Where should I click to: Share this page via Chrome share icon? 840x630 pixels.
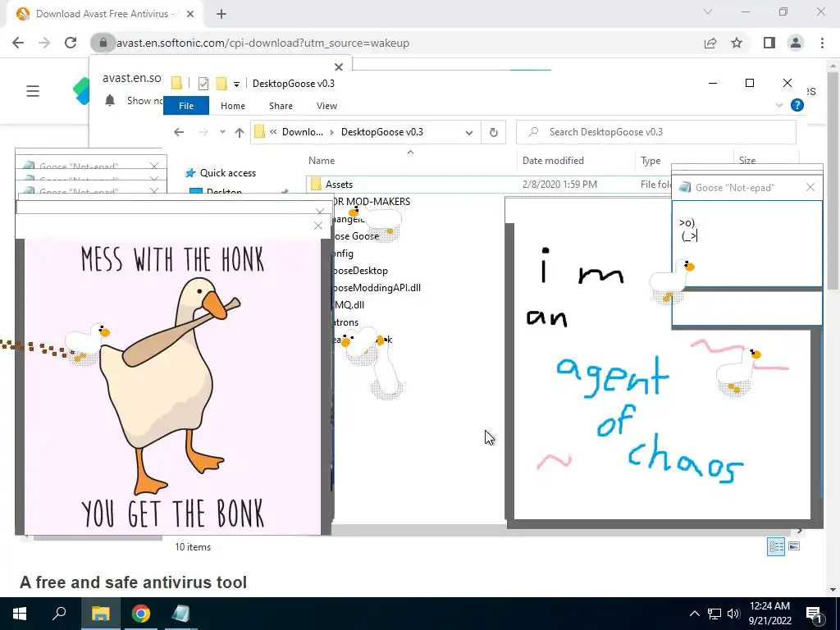[x=710, y=43]
